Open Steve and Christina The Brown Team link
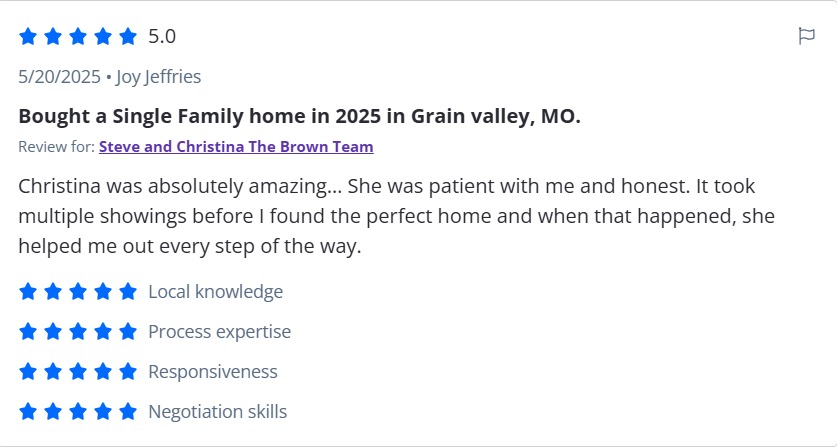The image size is (837, 448). point(236,147)
